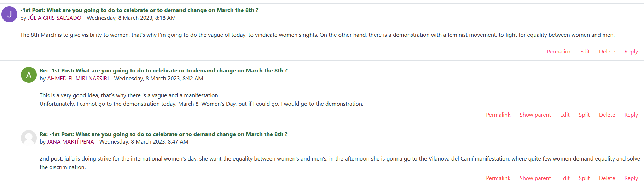
Task: Split discussion at Ahmed's post
Action: (x=584, y=115)
